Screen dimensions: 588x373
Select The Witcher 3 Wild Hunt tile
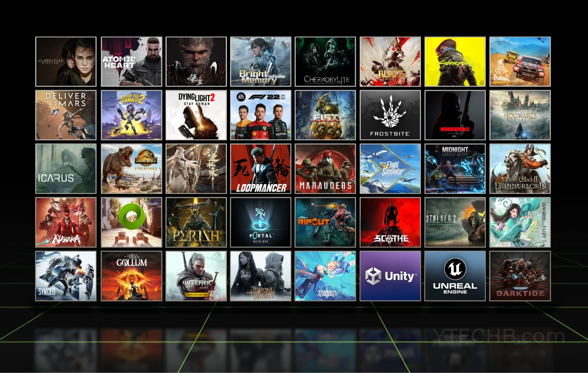tap(196, 276)
